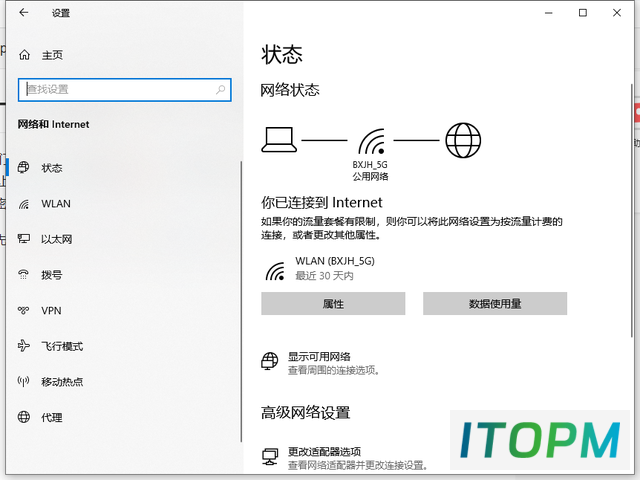Open 更改适配器选项 link
This screenshot has width=640, height=480.
(324, 451)
